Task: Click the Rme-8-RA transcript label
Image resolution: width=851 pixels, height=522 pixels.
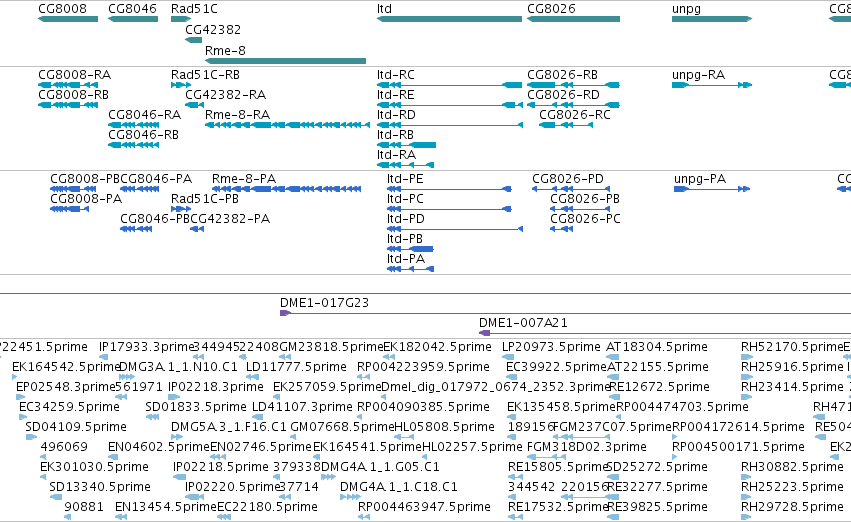Action: [x=237, y=115]
